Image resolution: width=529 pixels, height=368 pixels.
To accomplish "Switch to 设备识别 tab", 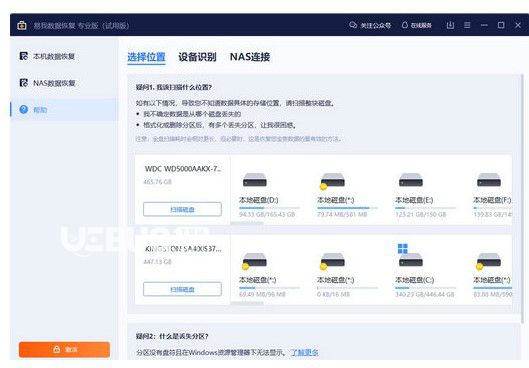I will point(197,57).
